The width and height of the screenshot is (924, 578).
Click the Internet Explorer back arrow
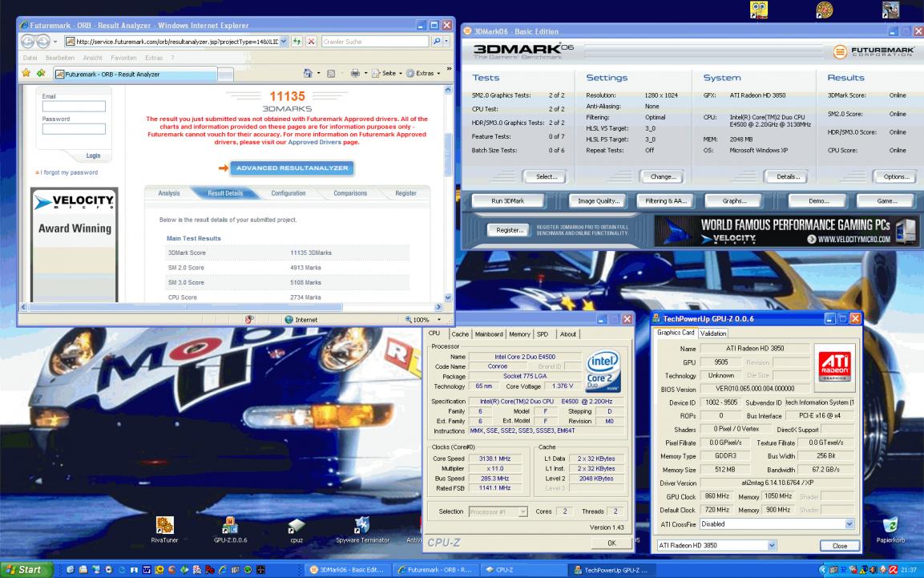[x=27, y=41]
